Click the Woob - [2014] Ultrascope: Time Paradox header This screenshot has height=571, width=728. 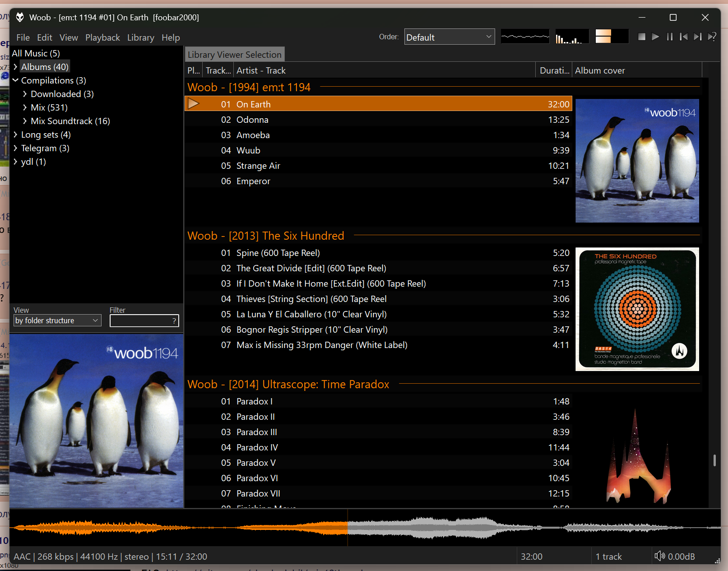(288, 384)
